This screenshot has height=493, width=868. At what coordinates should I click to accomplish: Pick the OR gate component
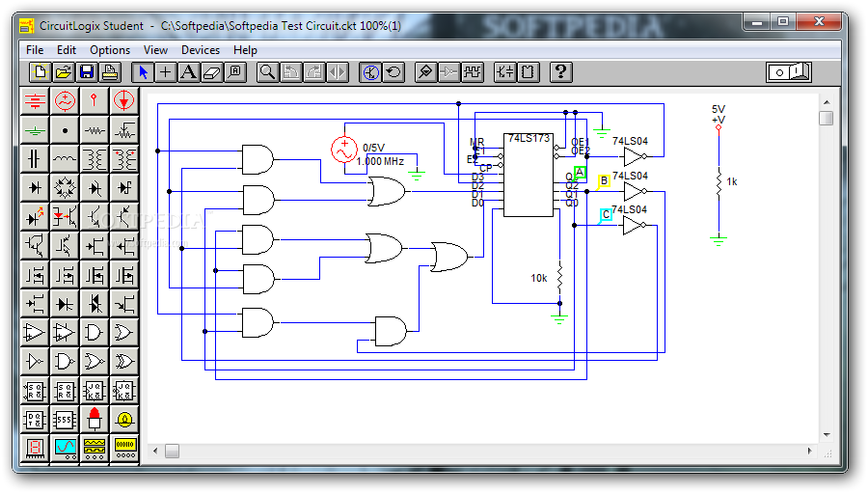tap(124, 333)
